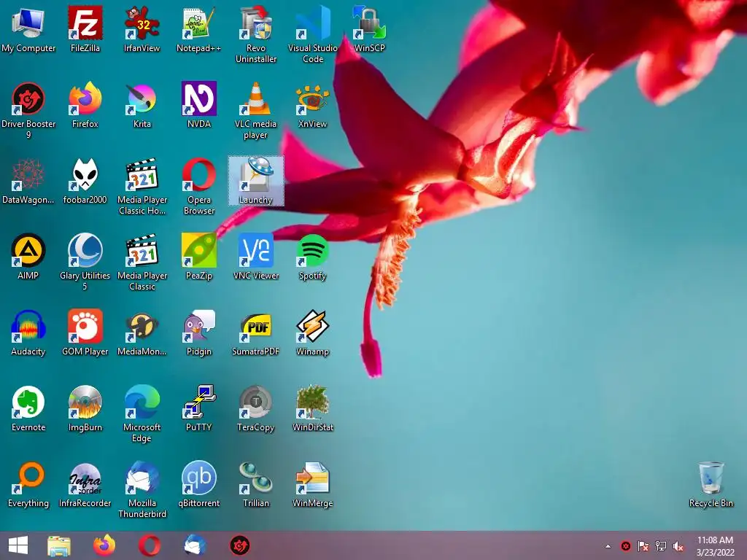Screen dimensions: 747x560
Task: Click the red Driver Booster tray icon
Action: [x=626, y=546]
